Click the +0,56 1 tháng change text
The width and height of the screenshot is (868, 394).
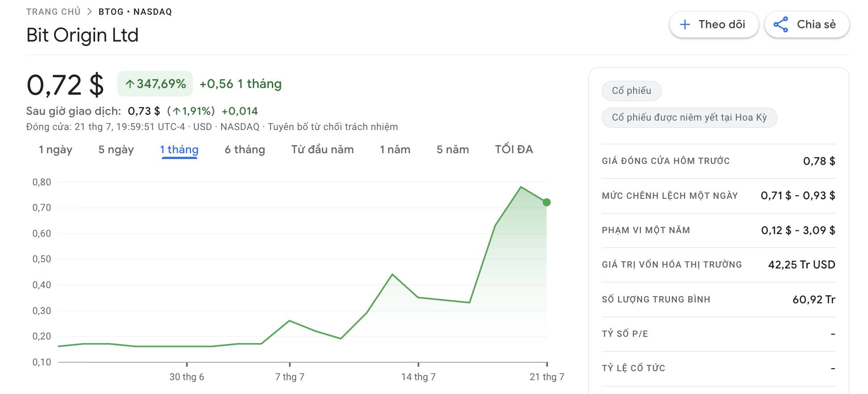(241, 84)
